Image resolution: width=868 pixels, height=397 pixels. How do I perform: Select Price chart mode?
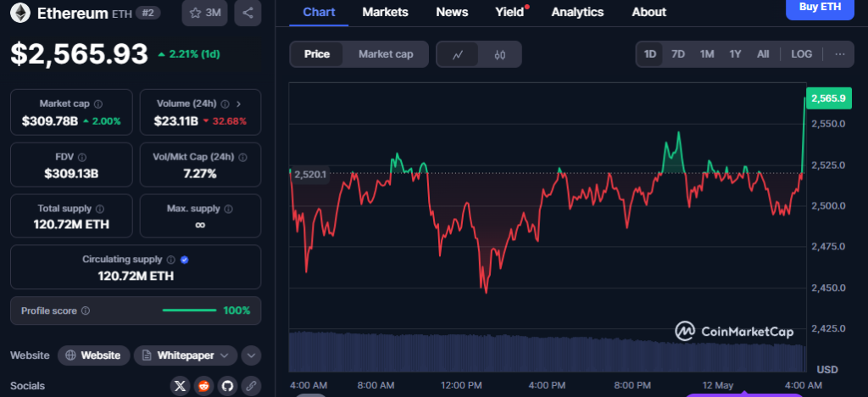coord(317,54)
